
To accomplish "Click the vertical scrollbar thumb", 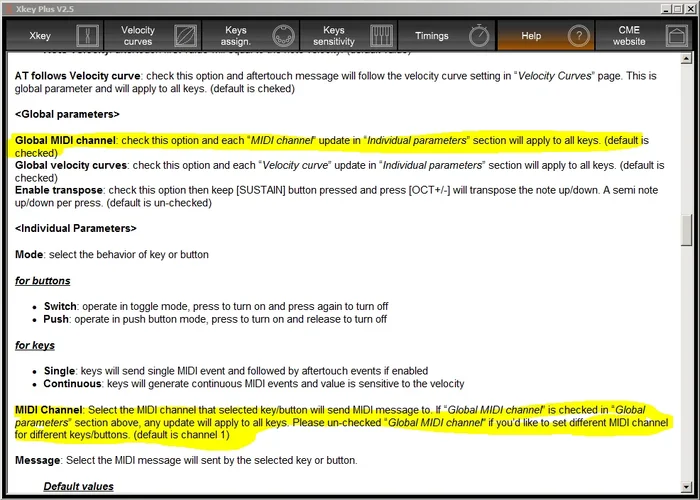I will (x=686, y=230).
